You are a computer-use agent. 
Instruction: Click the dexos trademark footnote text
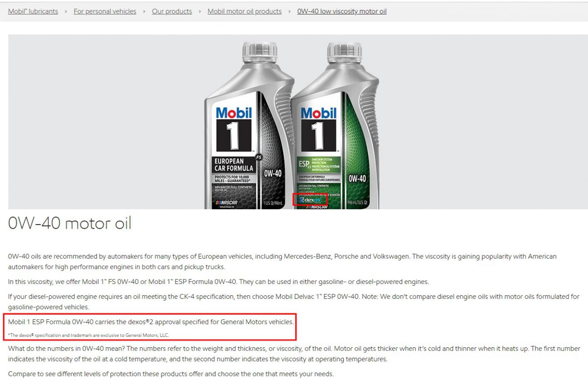pyautogui.click(x=88, y=335)
